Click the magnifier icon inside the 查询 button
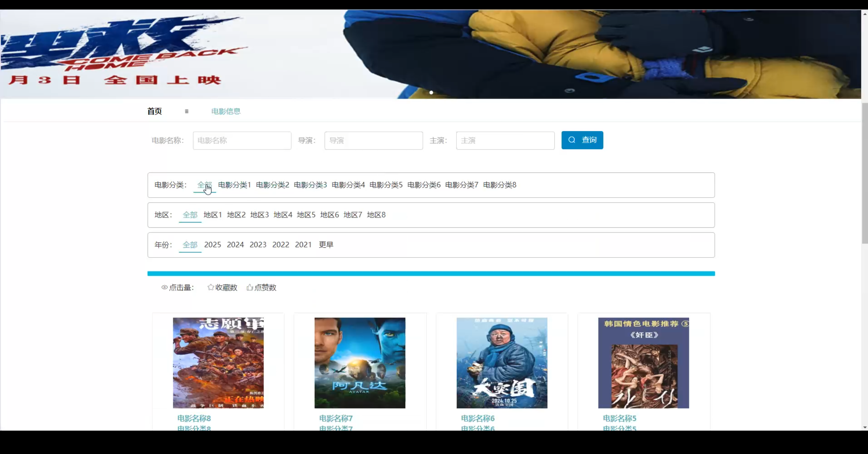Image resolution: width=868 pixels, height=454 pixels. coord(571,140)
